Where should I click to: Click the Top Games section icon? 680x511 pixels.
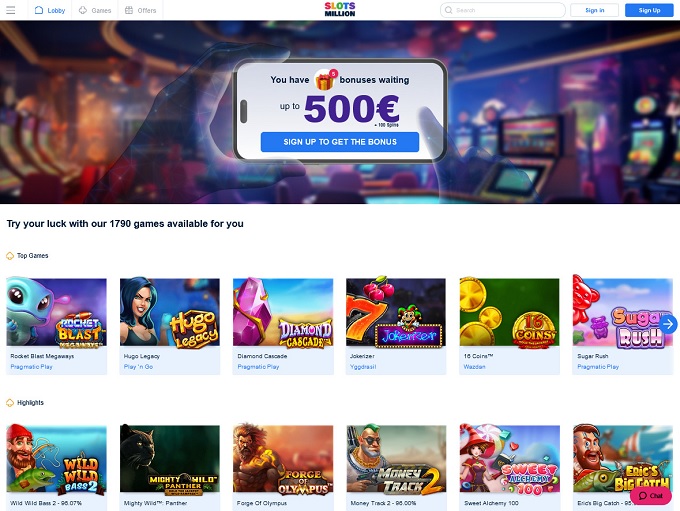10,256
